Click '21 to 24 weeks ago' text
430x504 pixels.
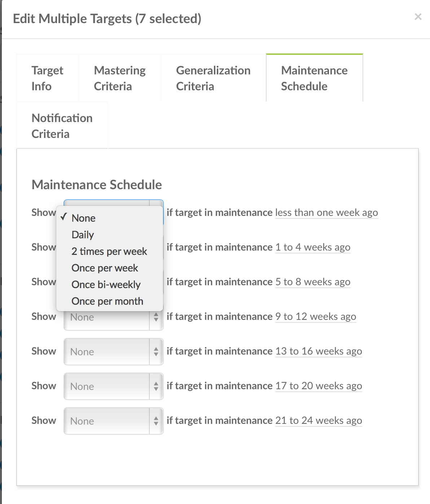(x=319, y=421)
